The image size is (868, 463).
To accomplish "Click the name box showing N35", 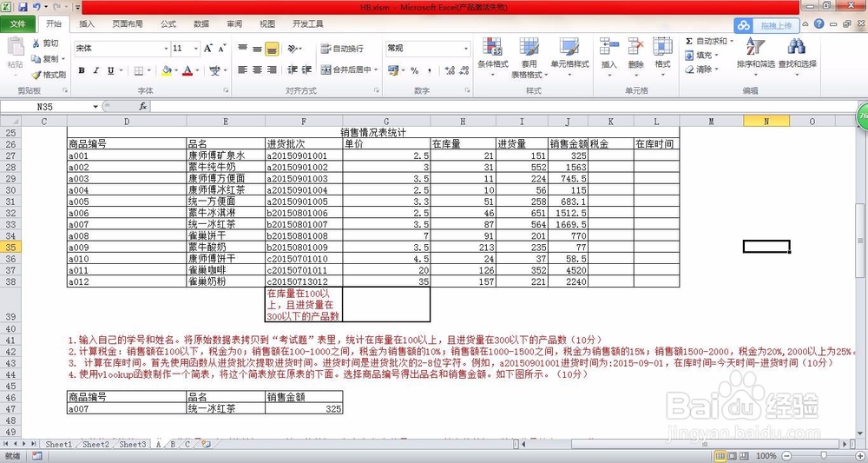I will pyautogui.click(x=45, y=106).
